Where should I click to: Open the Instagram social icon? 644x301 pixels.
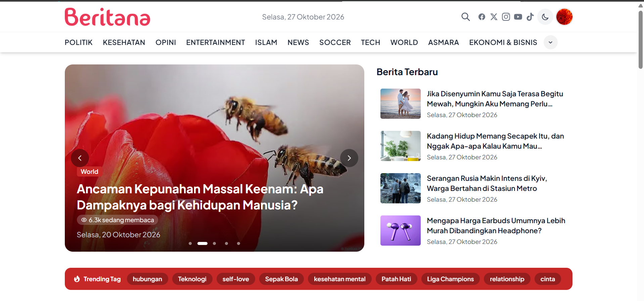pyautogui.click(x=506, y=17)
